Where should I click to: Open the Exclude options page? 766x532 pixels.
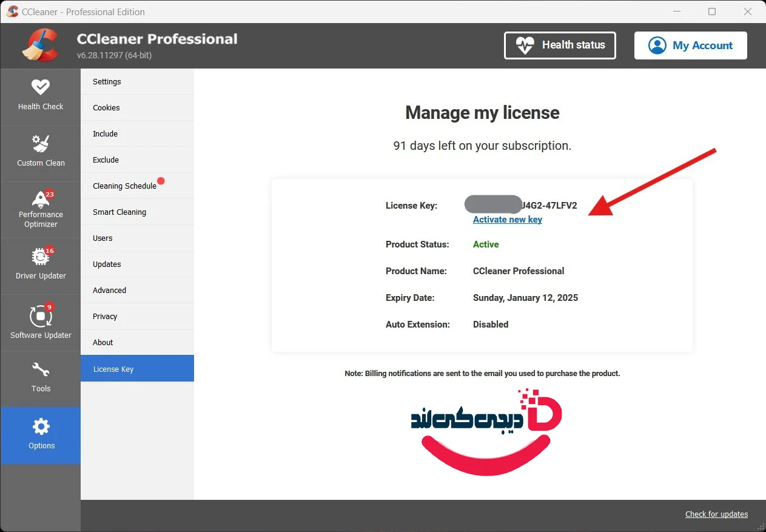137,160
